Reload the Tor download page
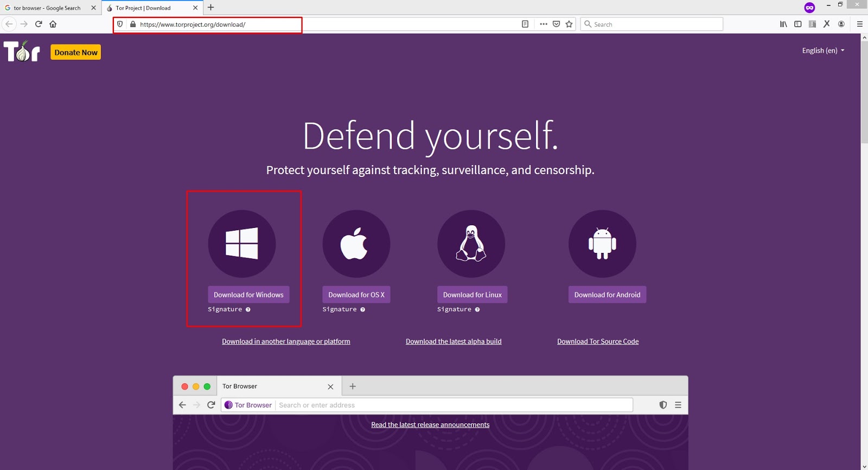 pos(39,24)
